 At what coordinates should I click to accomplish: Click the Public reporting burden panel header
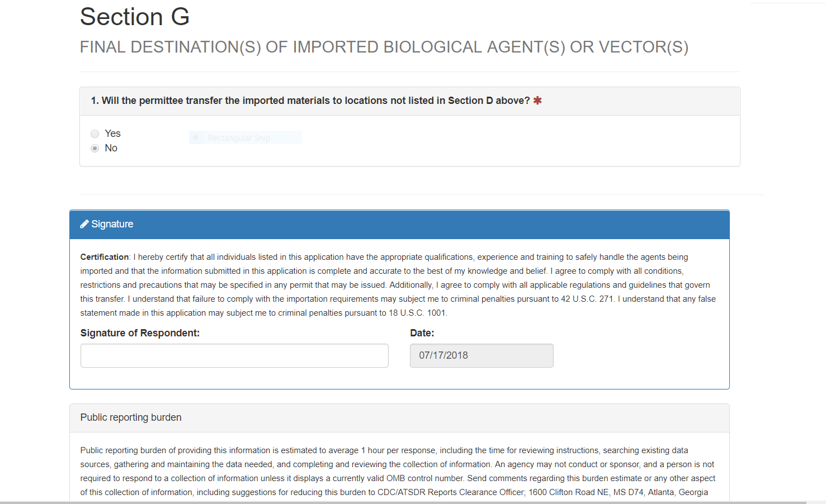pyautogui.click(x=131, y=417)
